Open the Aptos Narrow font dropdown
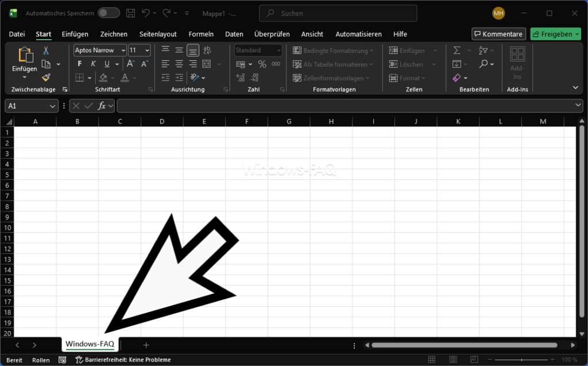 coord(123,51)
